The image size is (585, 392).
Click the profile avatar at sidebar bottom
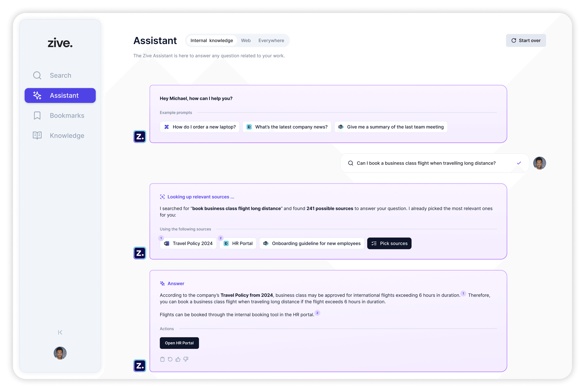(60, 353)
